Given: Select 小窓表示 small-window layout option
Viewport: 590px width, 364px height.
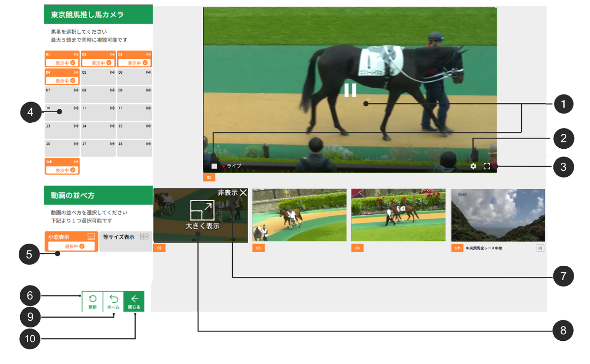Looking at the screenshot, I should coord(71,241).
